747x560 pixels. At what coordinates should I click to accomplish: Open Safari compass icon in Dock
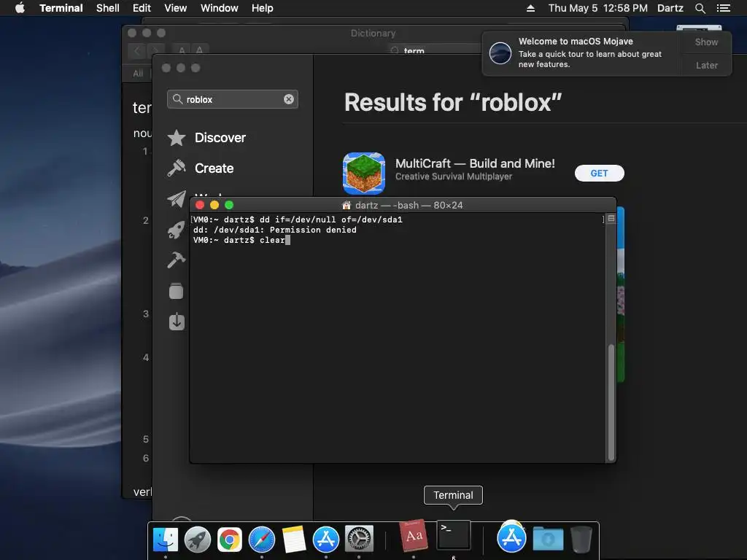point(262,540)
